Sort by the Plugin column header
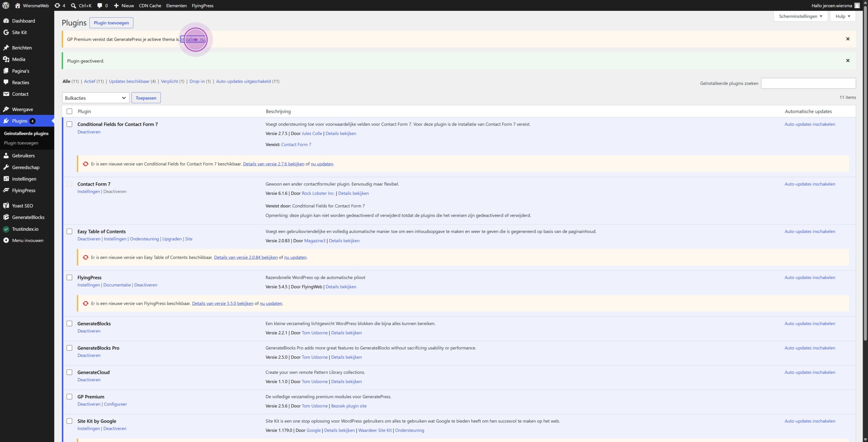The width and height of the screenshot is (868, 442). click(x=84, y=111)
